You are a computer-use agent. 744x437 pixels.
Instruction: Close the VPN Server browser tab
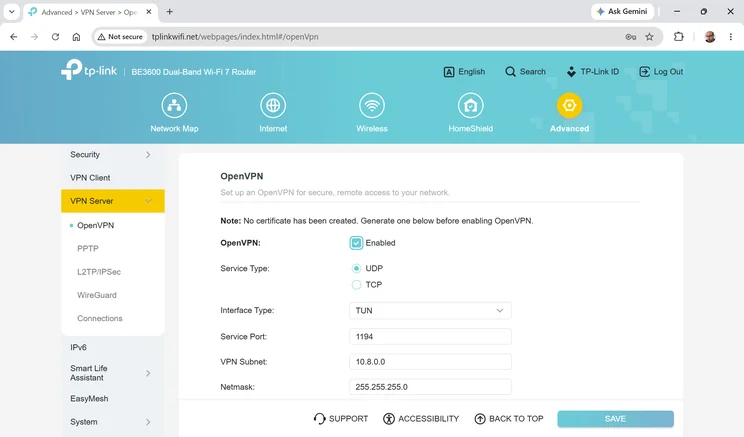click(x=149, y=12)
